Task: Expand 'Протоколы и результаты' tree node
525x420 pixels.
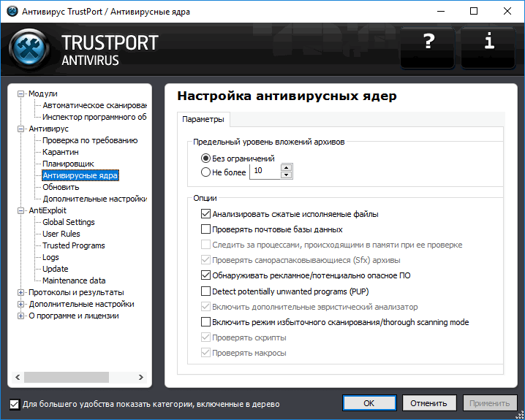Action: coord(20,293)
